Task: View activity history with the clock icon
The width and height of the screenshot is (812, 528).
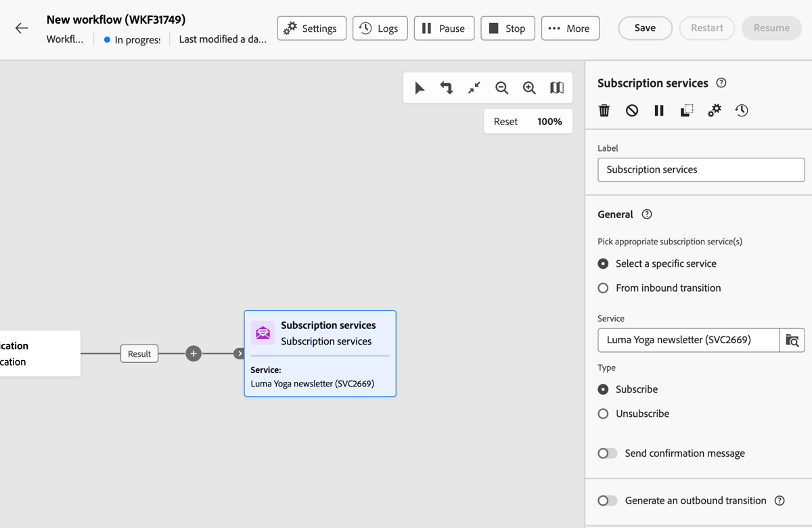Action: pos(742,110)
